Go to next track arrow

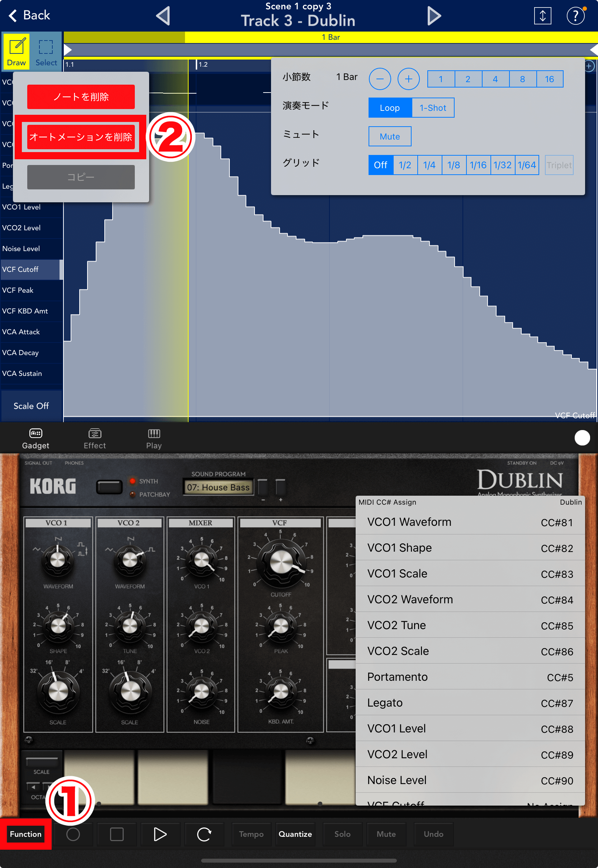434,16
